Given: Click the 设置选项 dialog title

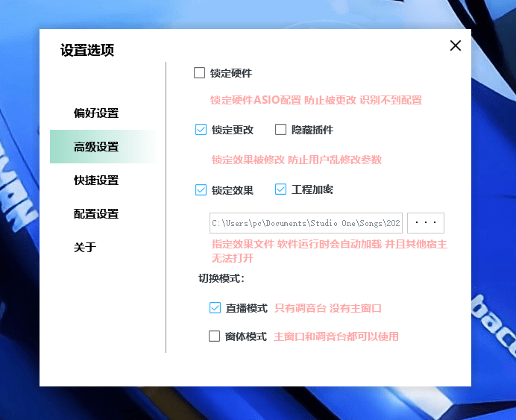Looking at the screenshot, I should [87, 51].
